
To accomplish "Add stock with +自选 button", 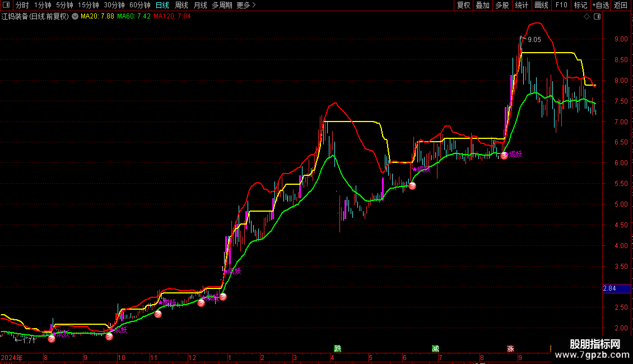I will point(601,5).
